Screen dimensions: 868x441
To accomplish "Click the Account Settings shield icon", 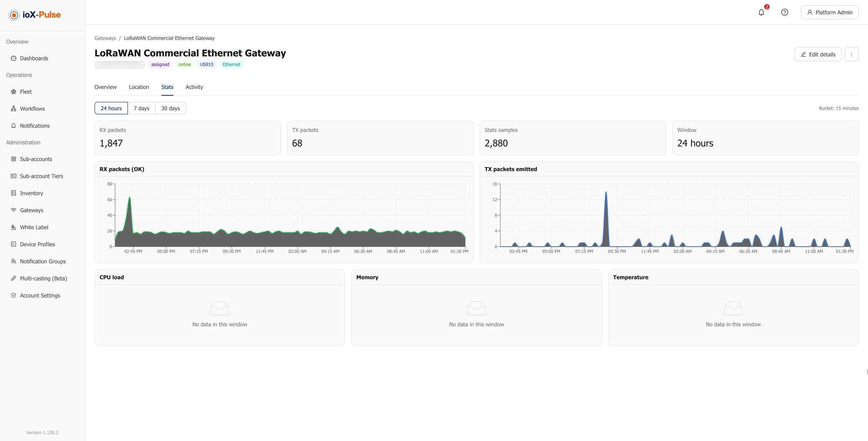I will pyautogui.click(x=13, y=296).
